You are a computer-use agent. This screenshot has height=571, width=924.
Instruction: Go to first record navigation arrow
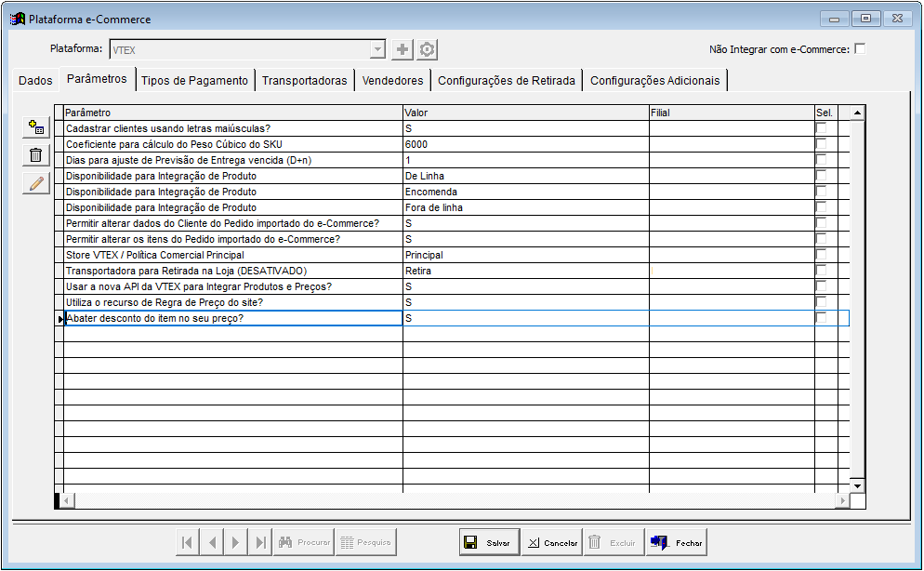[188, 542]
